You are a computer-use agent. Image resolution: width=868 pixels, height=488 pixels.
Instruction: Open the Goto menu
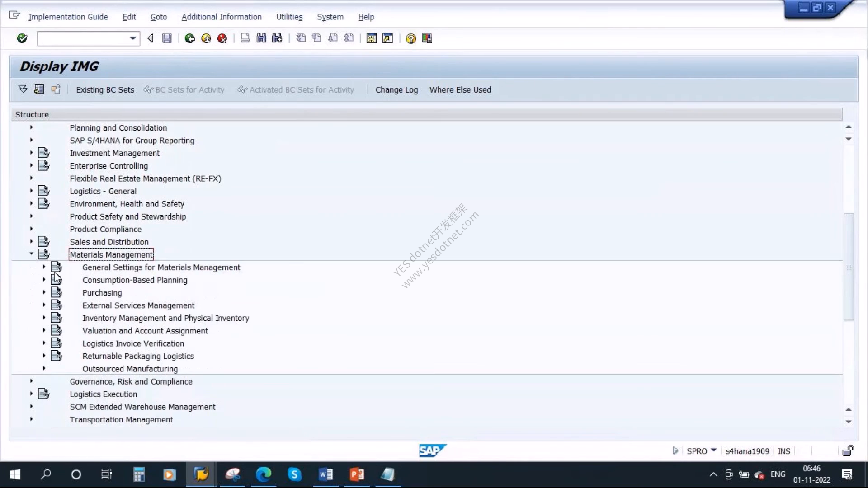tap(159, 17)
